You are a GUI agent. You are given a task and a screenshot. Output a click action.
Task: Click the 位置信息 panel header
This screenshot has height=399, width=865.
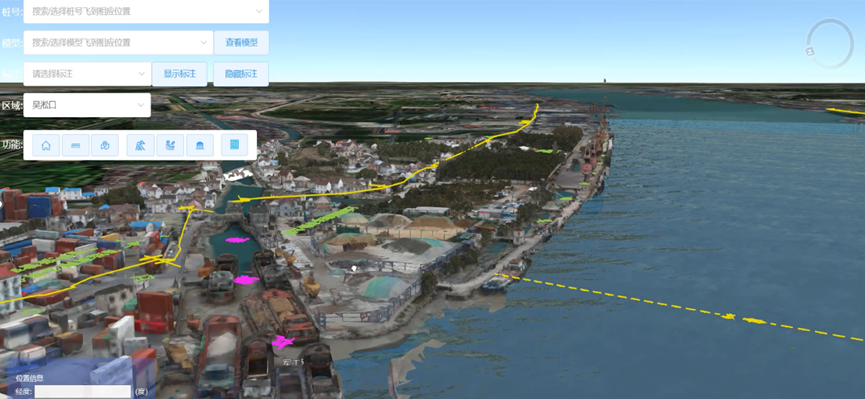click(30, 378)
